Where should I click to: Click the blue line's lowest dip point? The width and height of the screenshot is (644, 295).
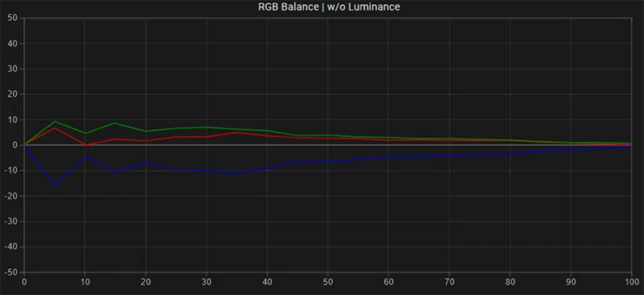coord(55,185)
